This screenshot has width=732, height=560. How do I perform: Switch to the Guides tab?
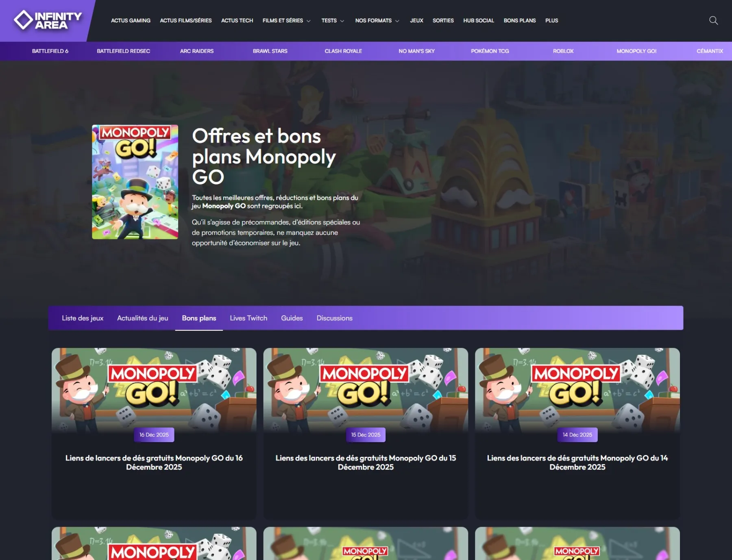(x=292, y=318)
